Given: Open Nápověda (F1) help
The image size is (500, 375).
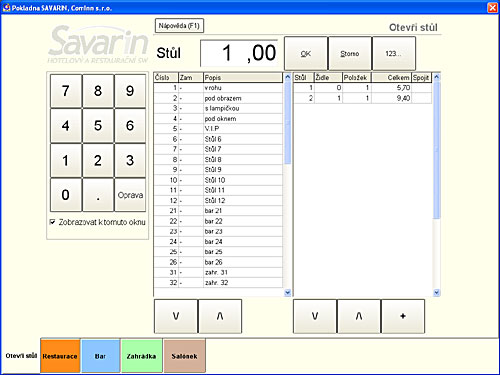Looking at the screenshot, I should 179,26.
